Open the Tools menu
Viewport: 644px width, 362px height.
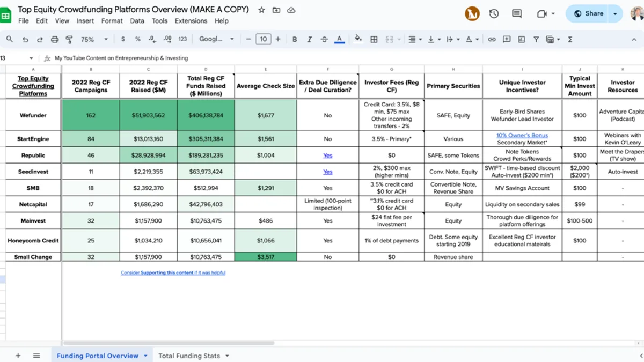[159, 21]
